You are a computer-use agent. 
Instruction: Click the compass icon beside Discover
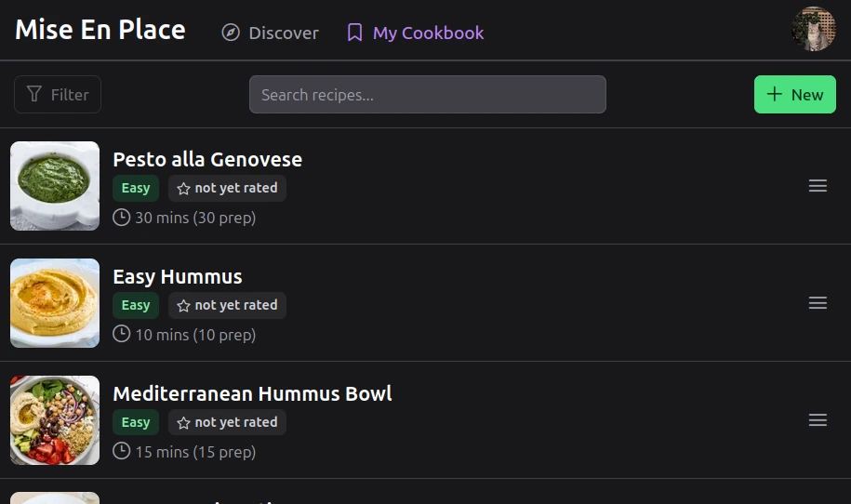click(231, 33)
